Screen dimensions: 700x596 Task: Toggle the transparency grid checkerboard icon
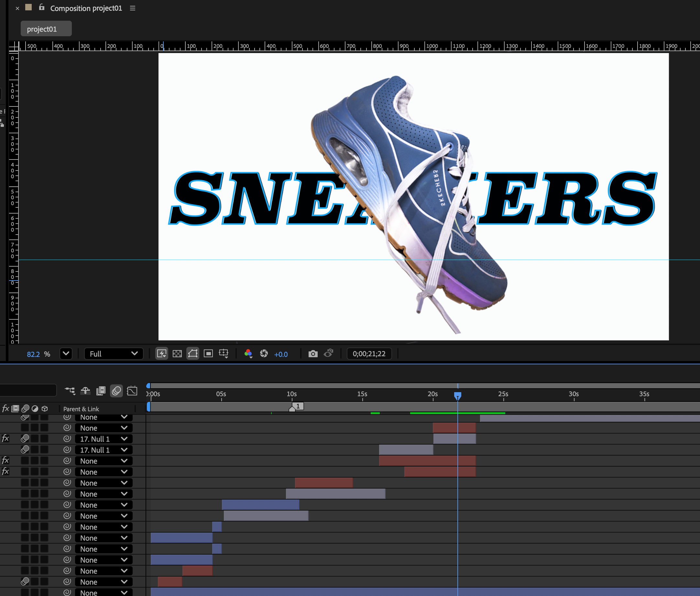177,354
